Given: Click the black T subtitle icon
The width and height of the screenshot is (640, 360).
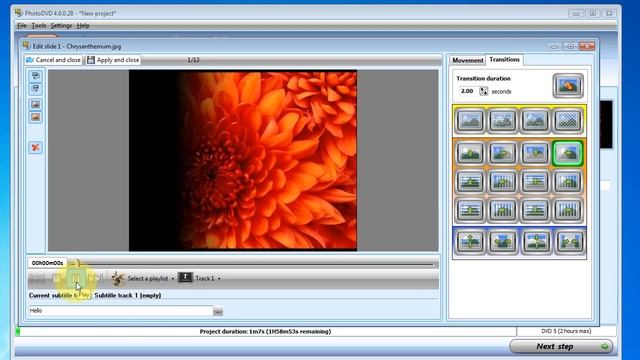Looking at the screenshot, I should coord(185,278).
